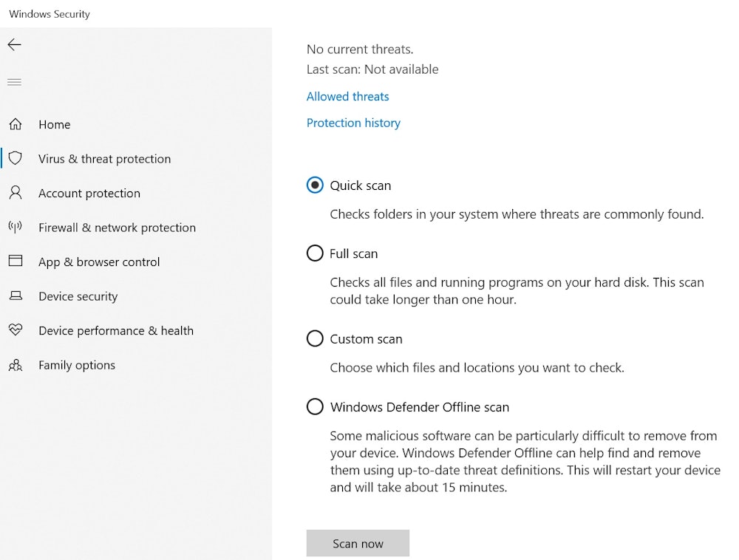Click the window icon for App control
Viewport: 739px width, 560px height.
(15, 262)
